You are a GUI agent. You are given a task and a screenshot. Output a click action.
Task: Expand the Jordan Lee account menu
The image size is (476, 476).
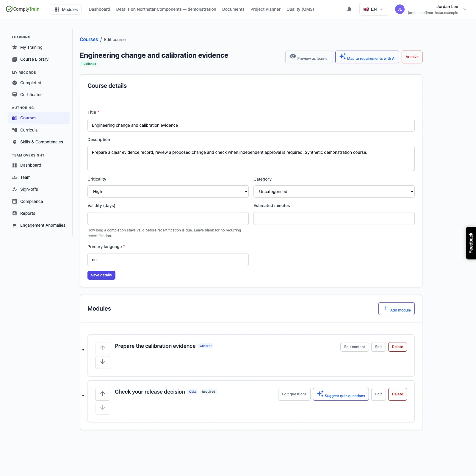465,9
